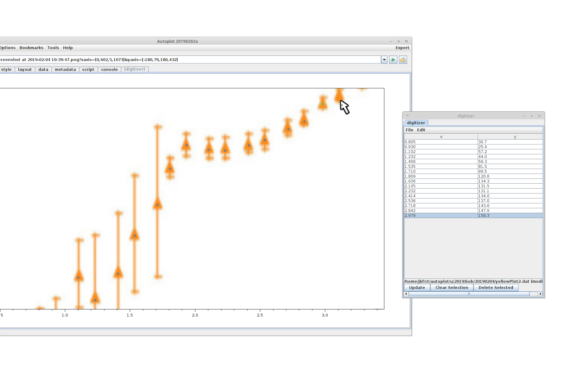Open the Options menu
The width and height of the screenshot is (588, 368).
point(8,48)
